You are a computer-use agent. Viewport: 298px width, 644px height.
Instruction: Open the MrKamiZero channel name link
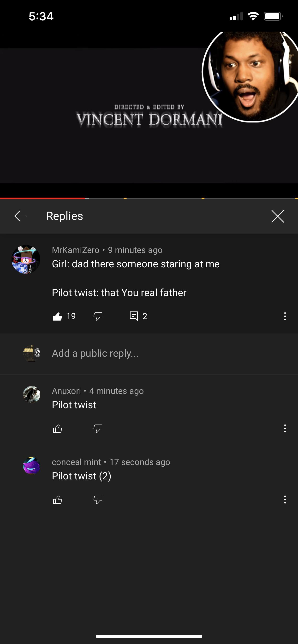point(76,250)
